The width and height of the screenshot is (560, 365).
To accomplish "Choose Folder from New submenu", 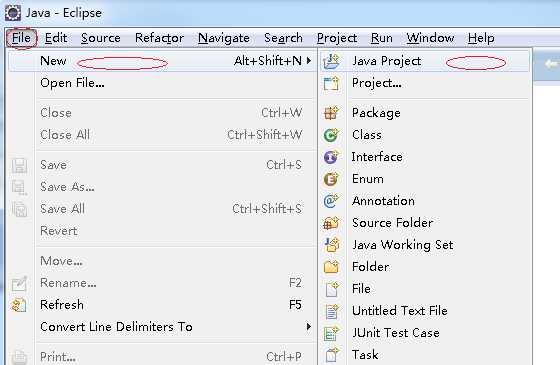I will (370, 267).
